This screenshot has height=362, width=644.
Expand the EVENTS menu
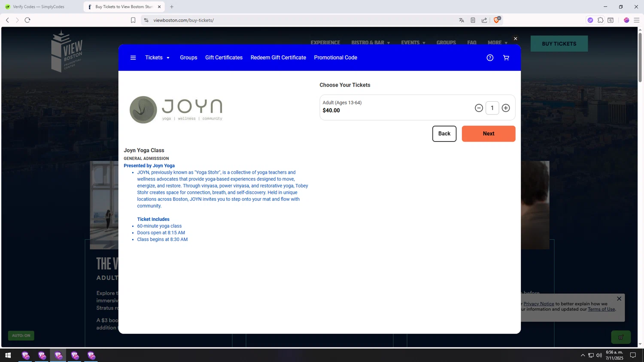pyautogui.click(x=413, y=42)
